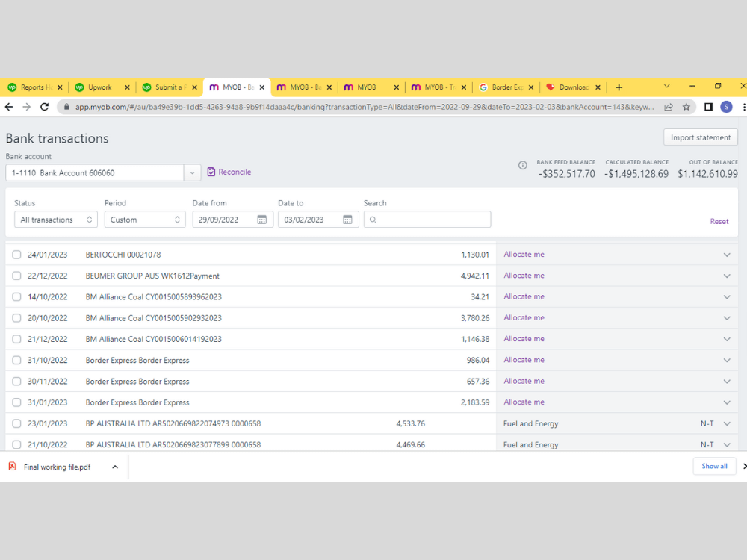This screenshot has width=747, height=560.
Task: Click the Import statement button
Action: [701, 137]
